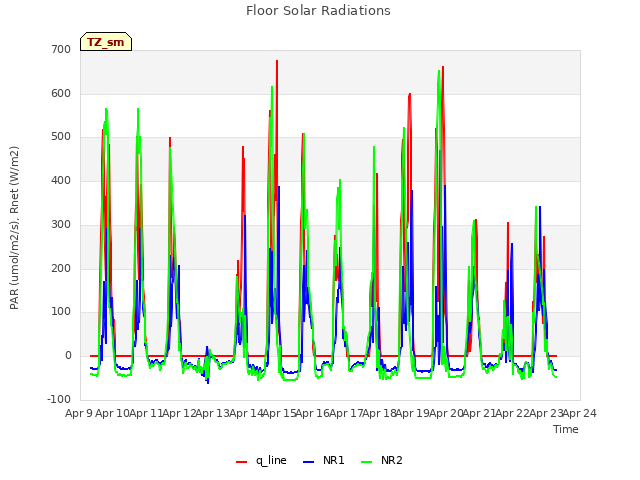Click the Apr 17 x-axis tick label
Viewport: 640px width, 480px height.
pos(346,413)
